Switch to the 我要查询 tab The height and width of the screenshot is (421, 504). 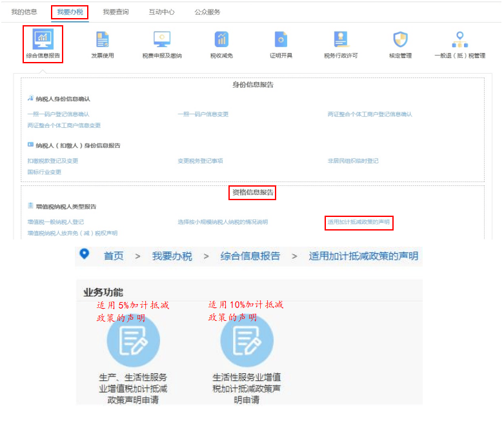116,12
